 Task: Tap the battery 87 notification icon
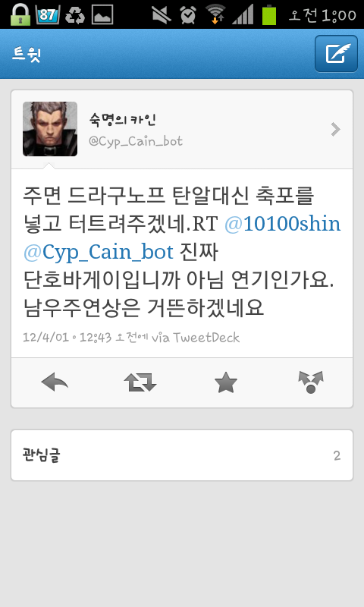point(48,14)
